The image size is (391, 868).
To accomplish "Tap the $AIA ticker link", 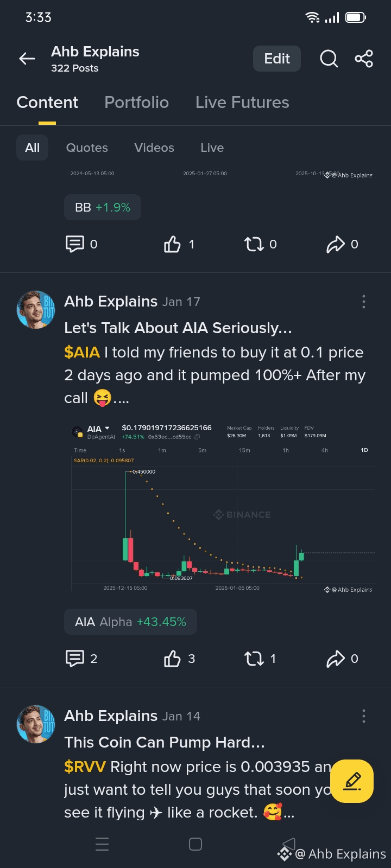I will pos(82,353).
